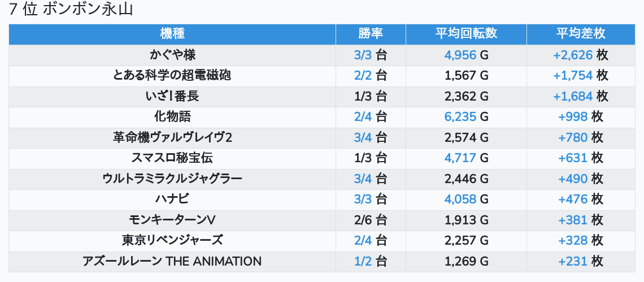Click the 1/2 台 win rate value
Viewport: 644px width, 282px height.
pyautogui.click(x=371, y=261)
